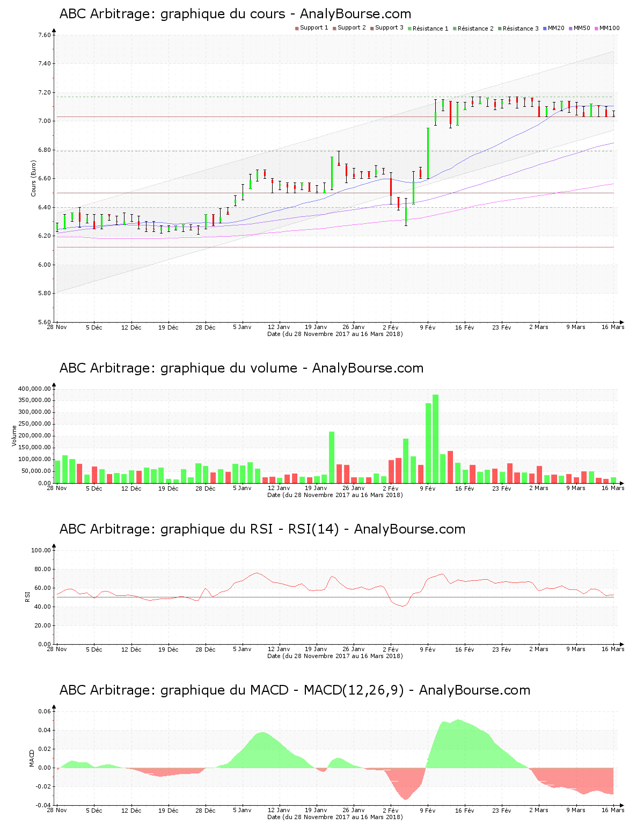Click the 'RSI' vertical axis label
The image size is (644, 832).
click(x=27, y=596)
